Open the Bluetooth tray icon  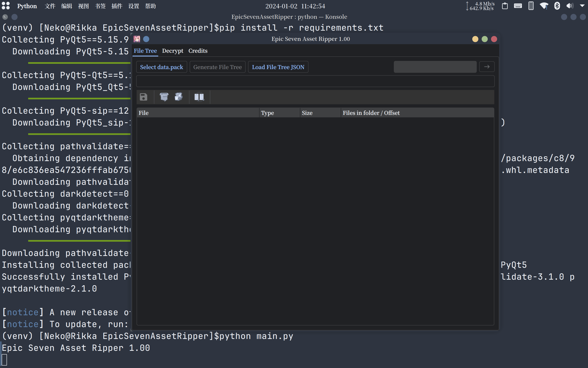[557, 6]
